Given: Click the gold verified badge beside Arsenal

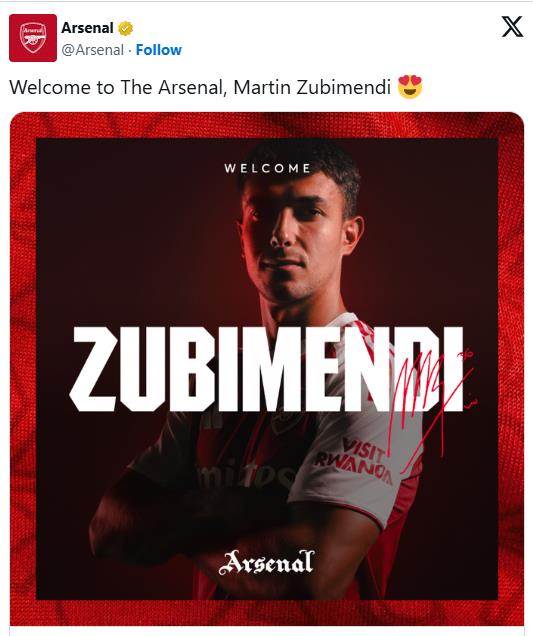Looking at the screenshot, I should click(125, 28).
